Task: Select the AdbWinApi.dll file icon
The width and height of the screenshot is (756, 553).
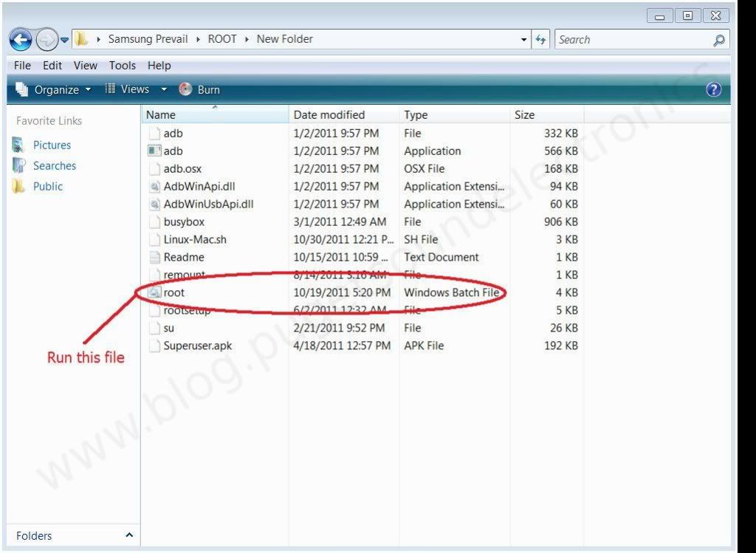Action: (154, 187)
